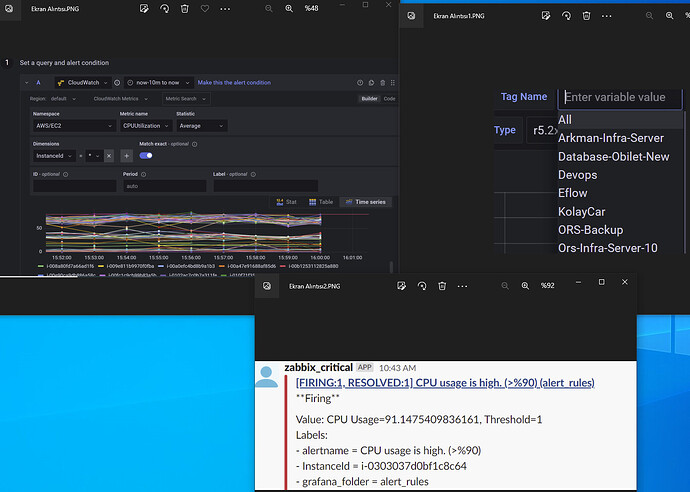Switch query editor to Code mode
690x492 pixels.
389,99
